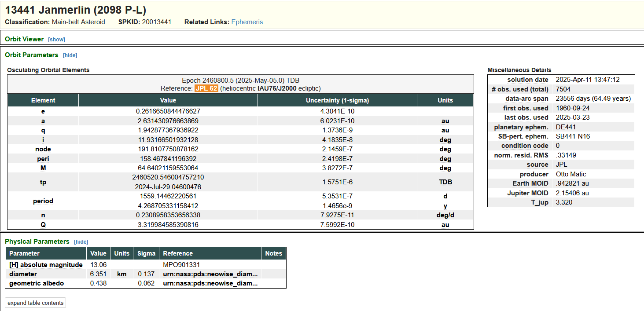Click the Orbit Viewer heading
This screenshot has width=644, height=311.
[x=24, y=39]
